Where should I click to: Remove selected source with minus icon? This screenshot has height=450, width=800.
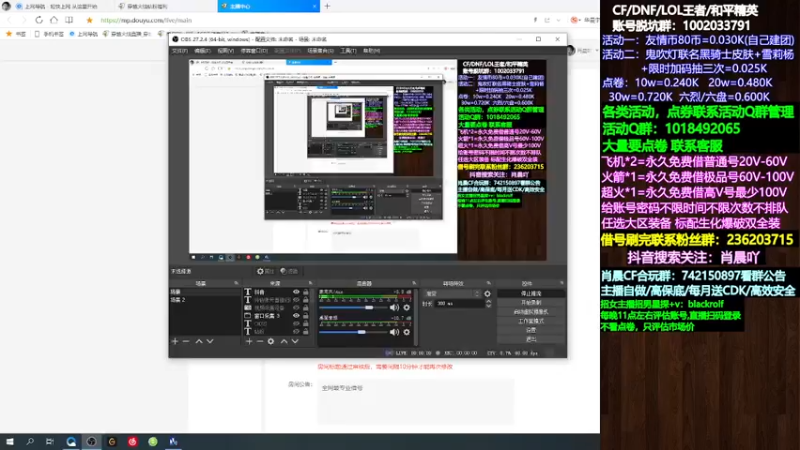(x=260, y=341)
